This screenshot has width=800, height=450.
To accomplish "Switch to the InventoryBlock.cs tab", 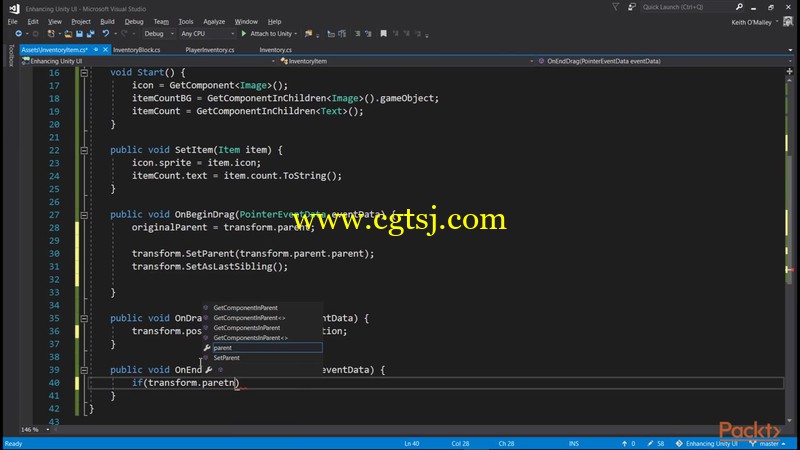I will tap(136, 50).
